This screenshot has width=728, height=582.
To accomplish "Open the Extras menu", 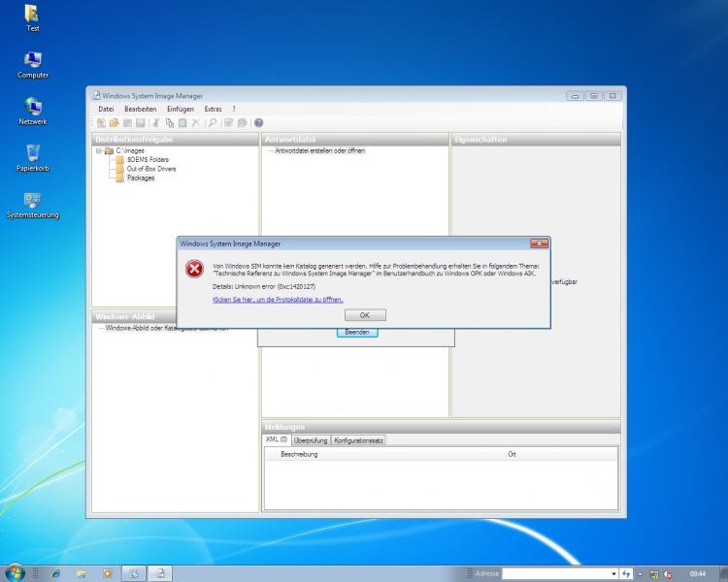I will pos(214,109).
